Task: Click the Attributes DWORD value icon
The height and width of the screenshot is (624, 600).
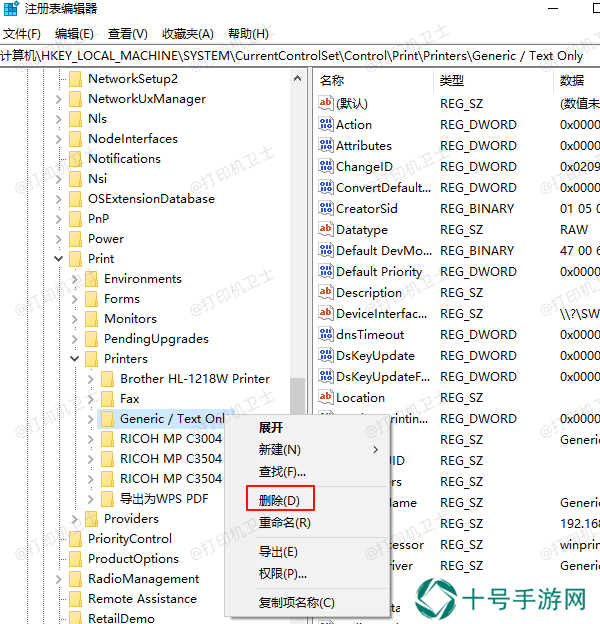Action: click(325, 145)
